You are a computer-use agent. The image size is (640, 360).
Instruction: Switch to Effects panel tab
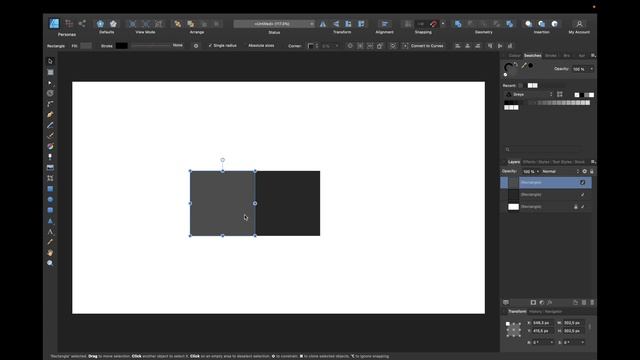[x=529, y=162]
